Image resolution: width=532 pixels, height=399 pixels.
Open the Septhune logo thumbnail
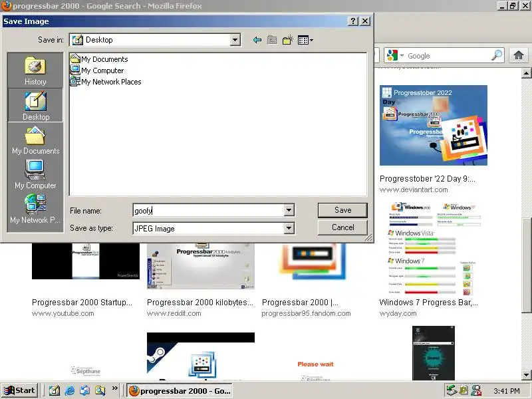click(86, 370)
